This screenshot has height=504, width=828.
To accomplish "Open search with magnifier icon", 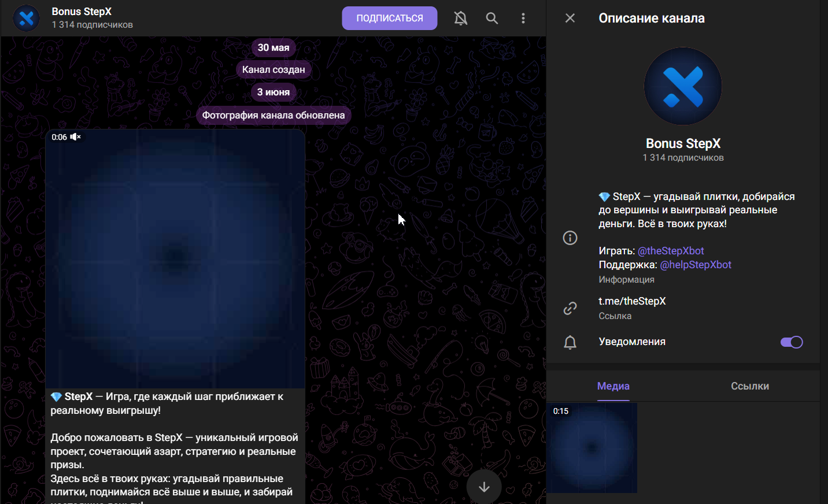I will (x=492, y=18).
